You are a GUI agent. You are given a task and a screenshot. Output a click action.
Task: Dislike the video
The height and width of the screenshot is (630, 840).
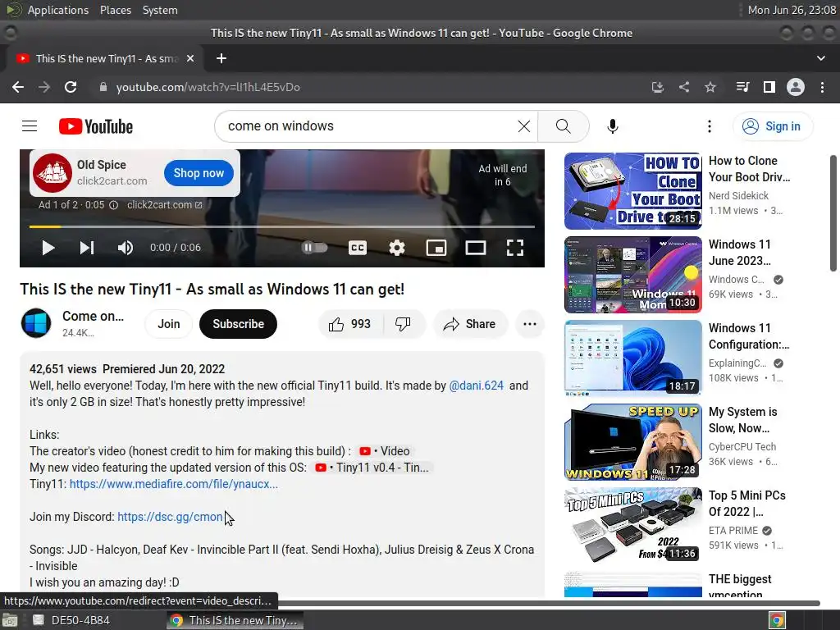(x=403, y=324)
